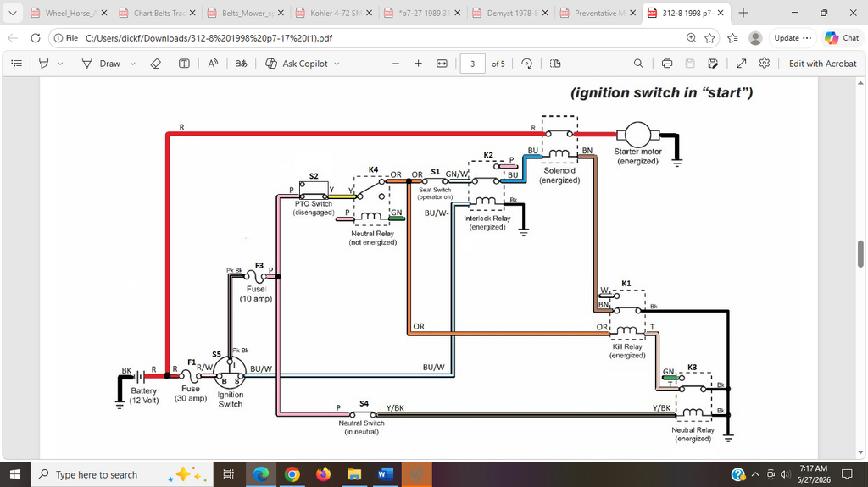Select the highlight tool

click(44, 64)
